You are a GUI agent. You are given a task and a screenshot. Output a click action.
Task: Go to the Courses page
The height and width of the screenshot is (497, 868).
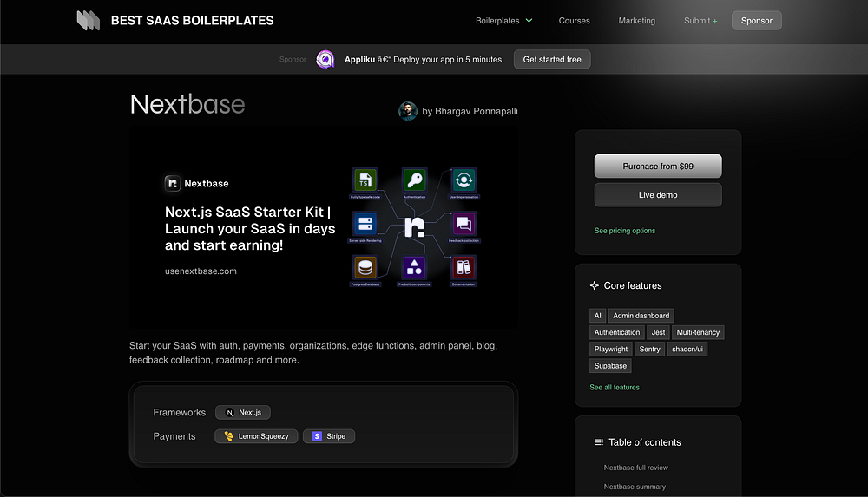[x=574, y=21]
